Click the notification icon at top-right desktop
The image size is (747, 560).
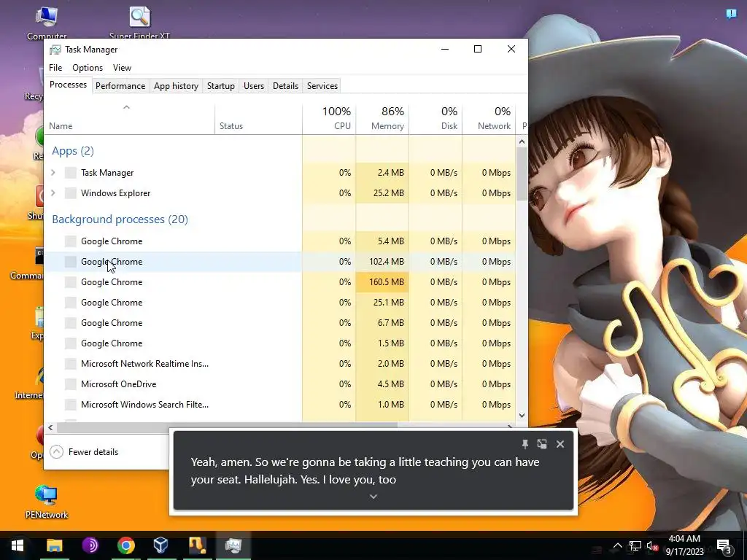(731, 14)
